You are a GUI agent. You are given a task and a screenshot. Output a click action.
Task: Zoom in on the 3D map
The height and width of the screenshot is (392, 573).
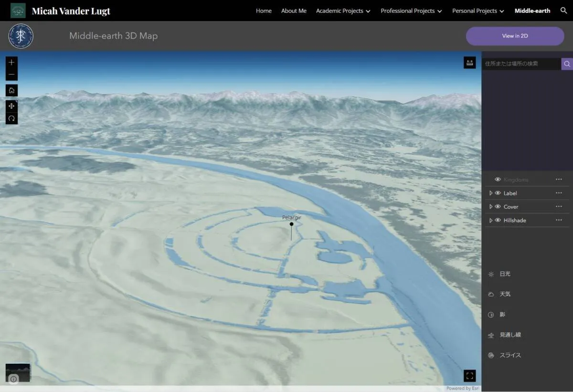[11, 63]
